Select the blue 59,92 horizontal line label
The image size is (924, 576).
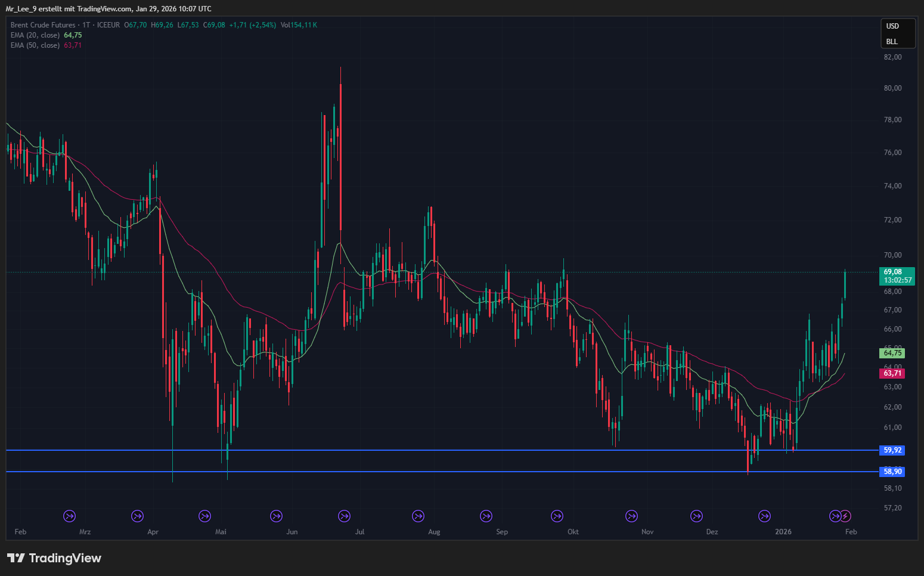892,450
